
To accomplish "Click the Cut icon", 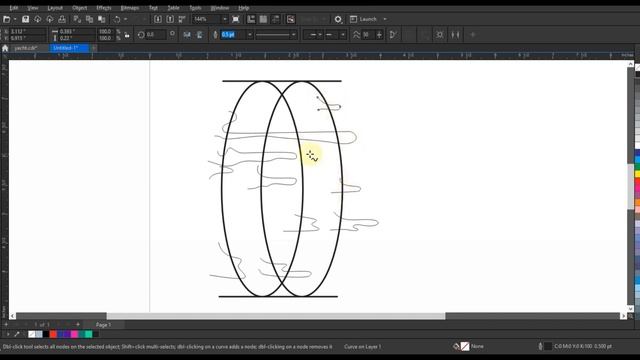I will point(77,19).
